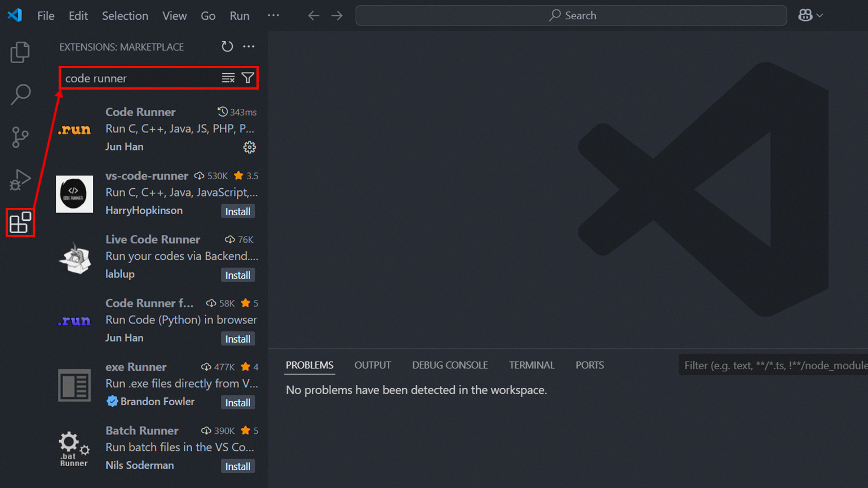This screenshot has width=868, height=488.
Task: Open the Code Runner extension by Jun Han
Action: click(157, 130)
